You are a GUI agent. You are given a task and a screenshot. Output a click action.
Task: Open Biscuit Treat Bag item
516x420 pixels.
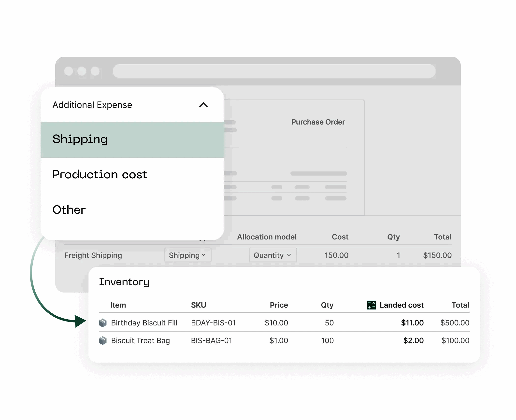click(140, 341)
